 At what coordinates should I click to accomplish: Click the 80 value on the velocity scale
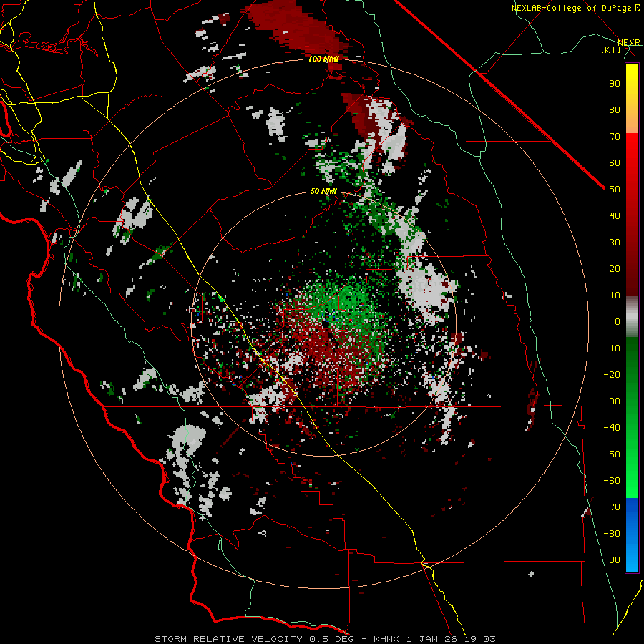[615, 109]
